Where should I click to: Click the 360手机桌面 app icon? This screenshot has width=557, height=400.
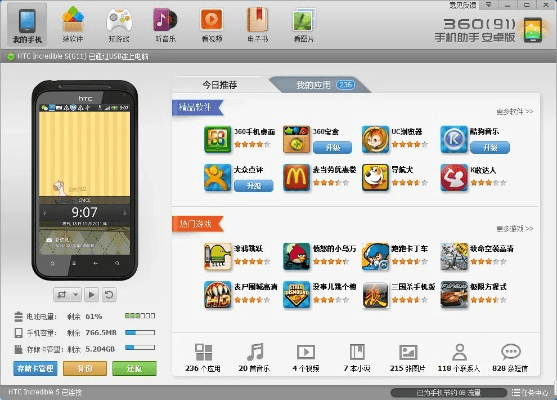click(x=217, y=140)
